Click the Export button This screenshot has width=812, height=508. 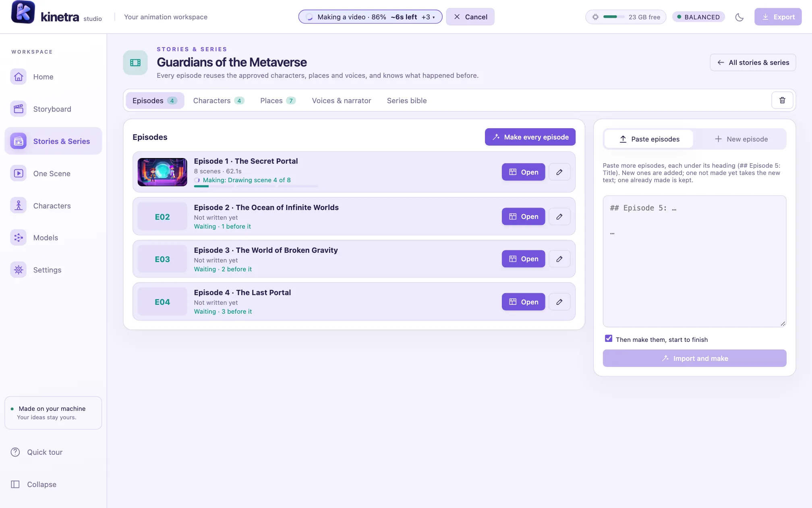click(778, 17)
